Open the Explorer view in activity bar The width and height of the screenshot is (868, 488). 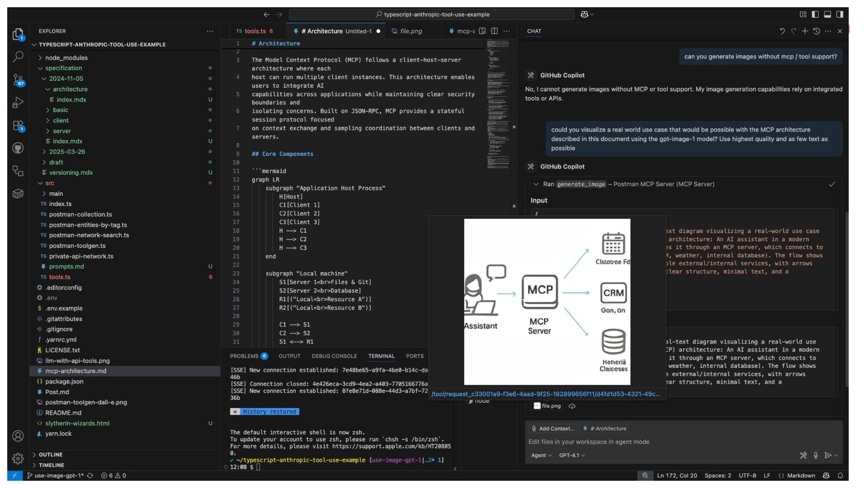[x=18, y=34]
